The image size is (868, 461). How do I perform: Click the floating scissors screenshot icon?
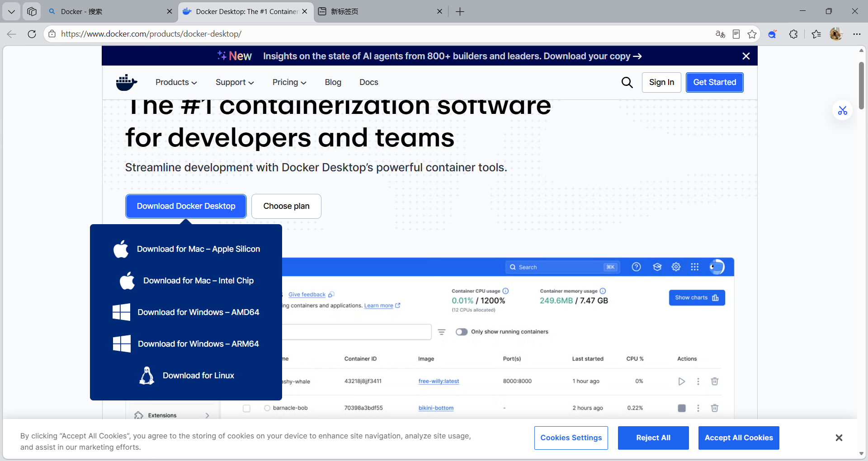pyautogui.click(x=843, y=110)
